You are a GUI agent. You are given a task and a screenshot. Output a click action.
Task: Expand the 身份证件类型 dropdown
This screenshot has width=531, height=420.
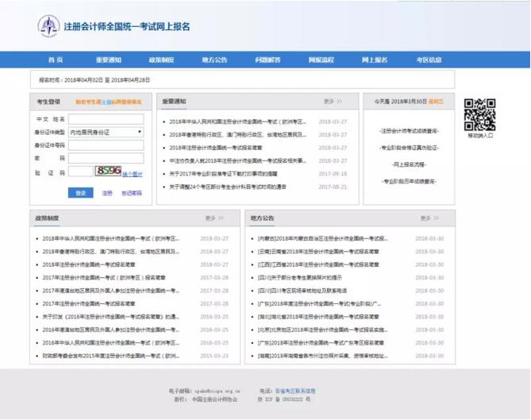tap(106, 132)
